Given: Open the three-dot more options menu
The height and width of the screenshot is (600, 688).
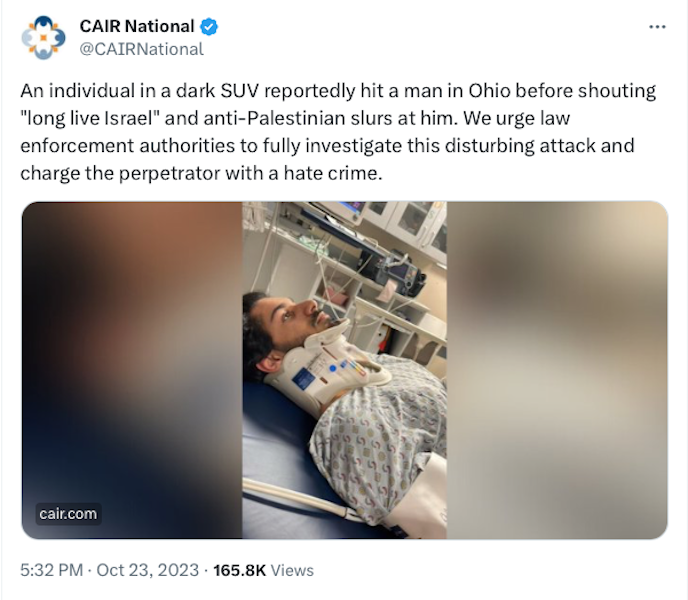Looking at the screenshot, I should [657, 27].
